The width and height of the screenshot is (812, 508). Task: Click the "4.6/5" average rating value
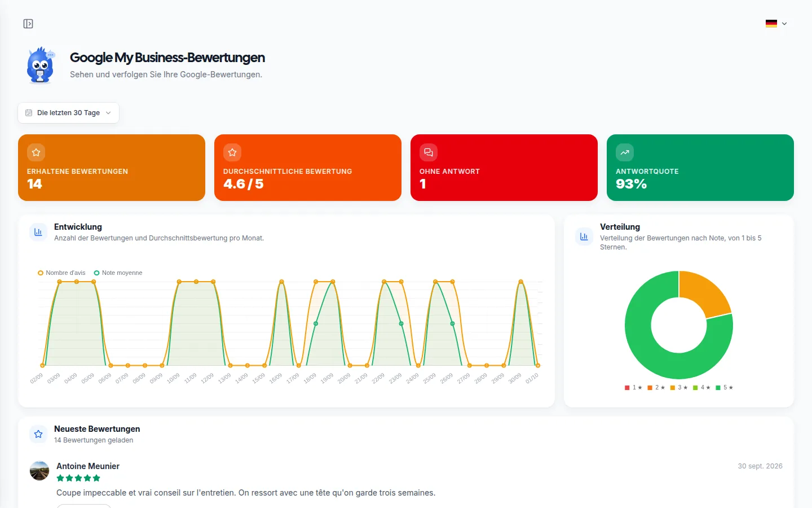pos(244,184)
